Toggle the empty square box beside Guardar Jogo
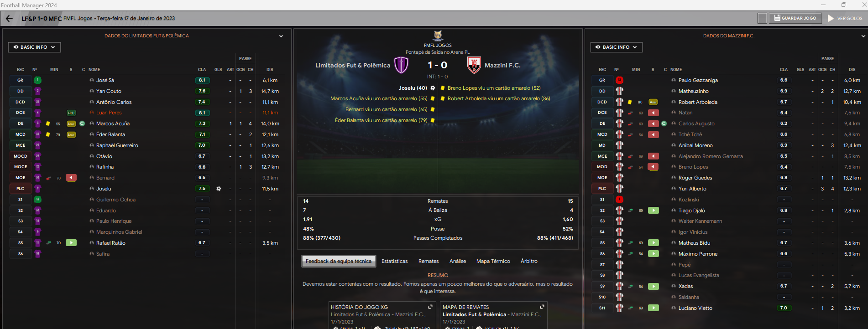Screen dimensions: 868x329 pos(762,18)
